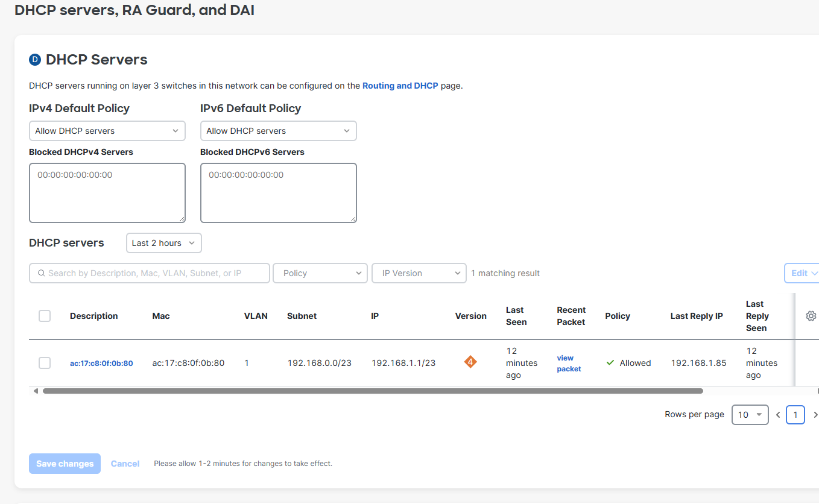Open the IPv6 Default Policy dropdown
Viewport: 819px width, 504px height.
pyautogui.click(x=278, y=131)
